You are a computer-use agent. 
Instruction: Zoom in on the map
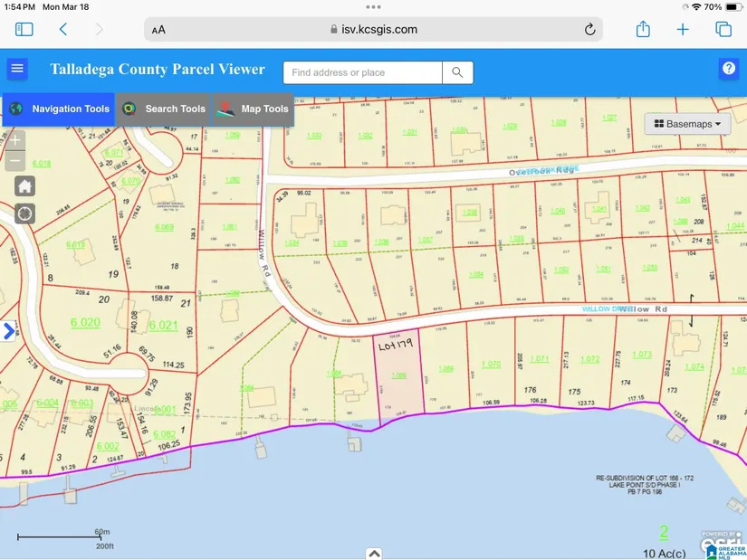click(x=15, y=140)
